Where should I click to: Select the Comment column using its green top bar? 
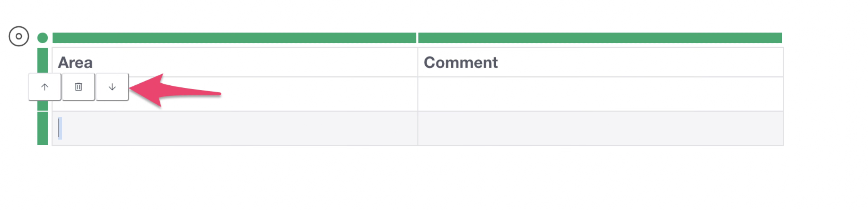(600, 38)
